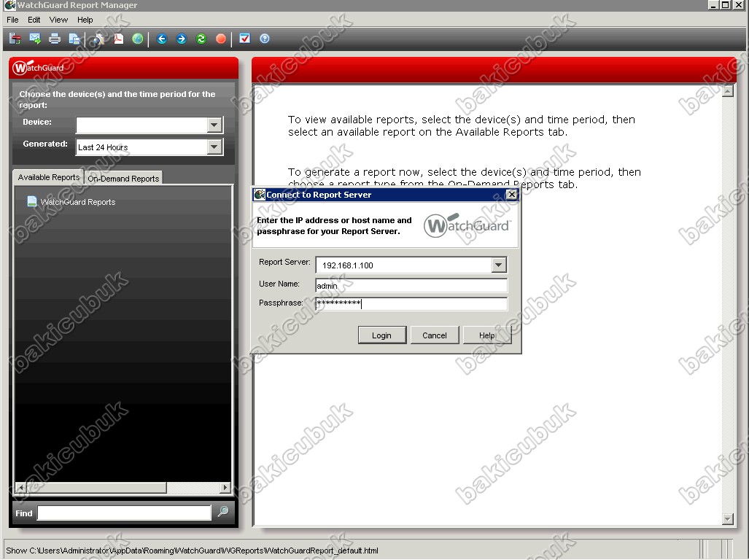Click the blue back arrow icon
Image resolution: width=749 pixels, height=560 pixels.
162,39
